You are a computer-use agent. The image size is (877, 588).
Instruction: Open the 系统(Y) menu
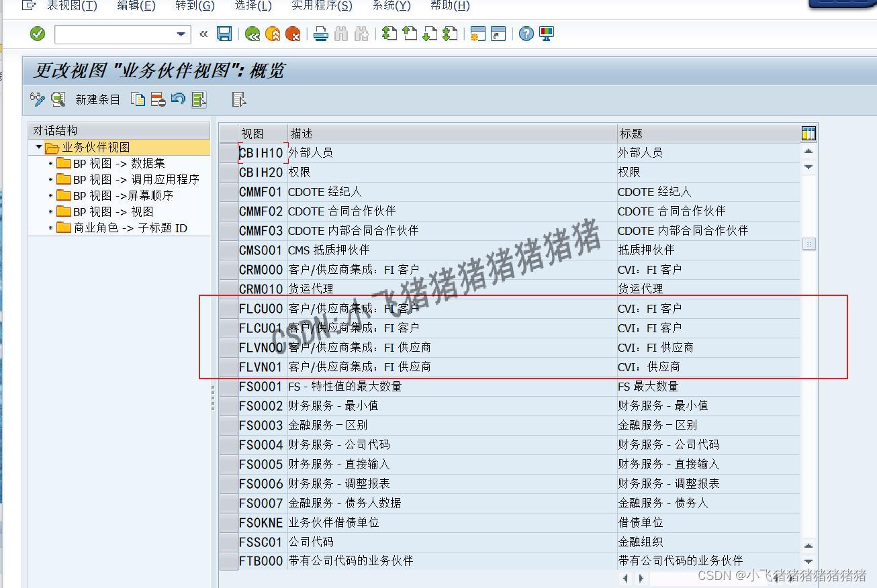pyautogui.click(x=391, y=5)
